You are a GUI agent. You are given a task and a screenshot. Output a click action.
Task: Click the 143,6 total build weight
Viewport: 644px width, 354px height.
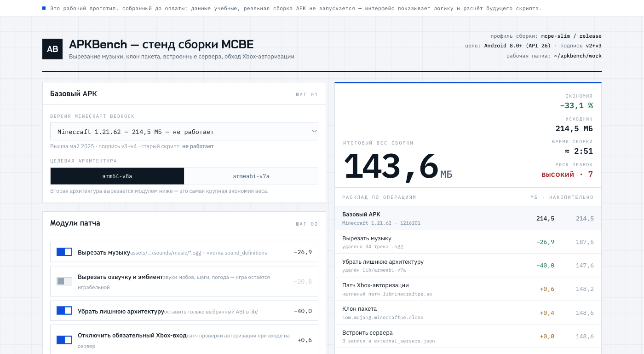[x=391, y=166]
